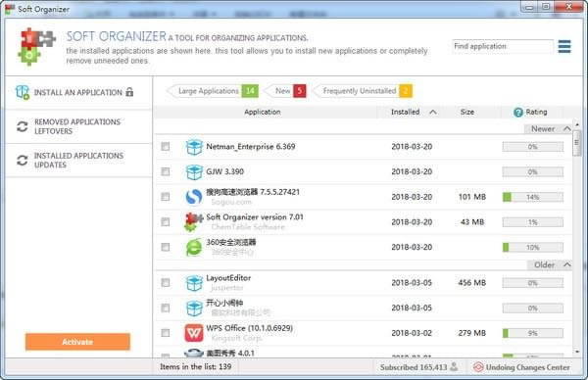Open Installed Applications Updates

(x=78, y=161)
